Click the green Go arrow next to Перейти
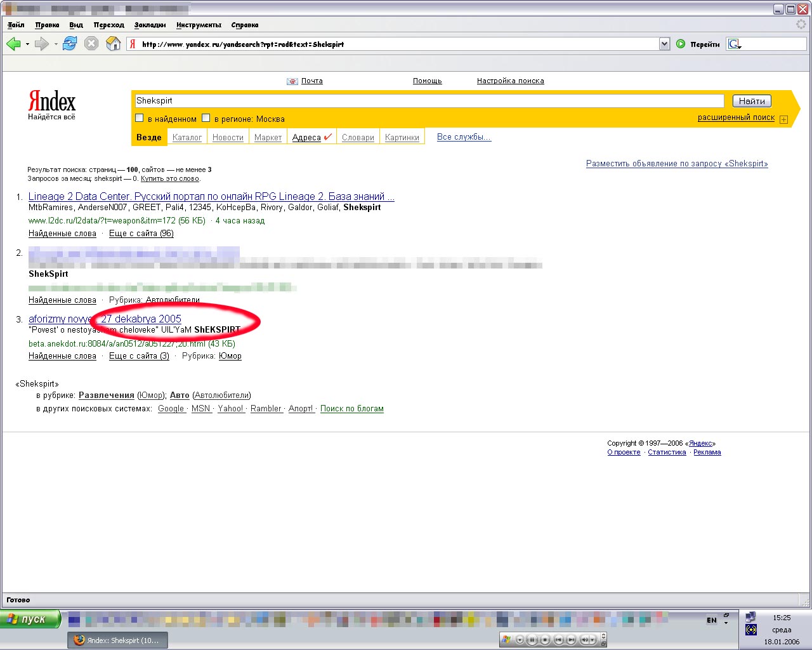812x650 pixels. click(681, 44)
